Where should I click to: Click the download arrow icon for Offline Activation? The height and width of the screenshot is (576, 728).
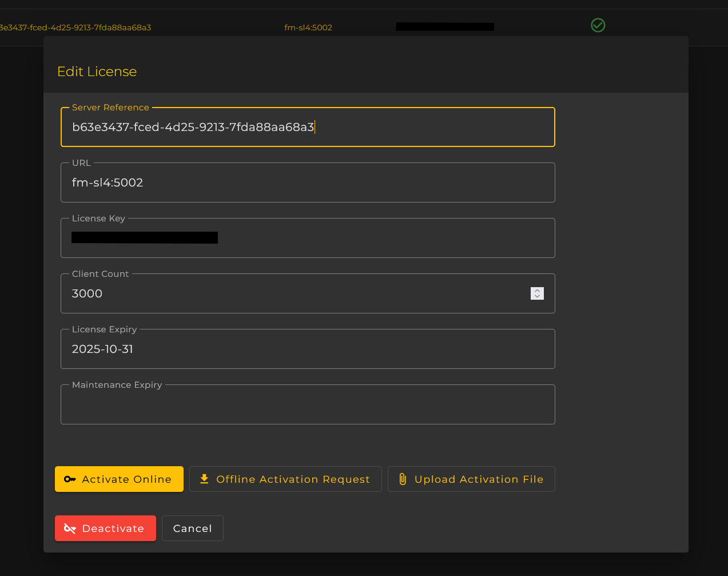click(204, 479)
